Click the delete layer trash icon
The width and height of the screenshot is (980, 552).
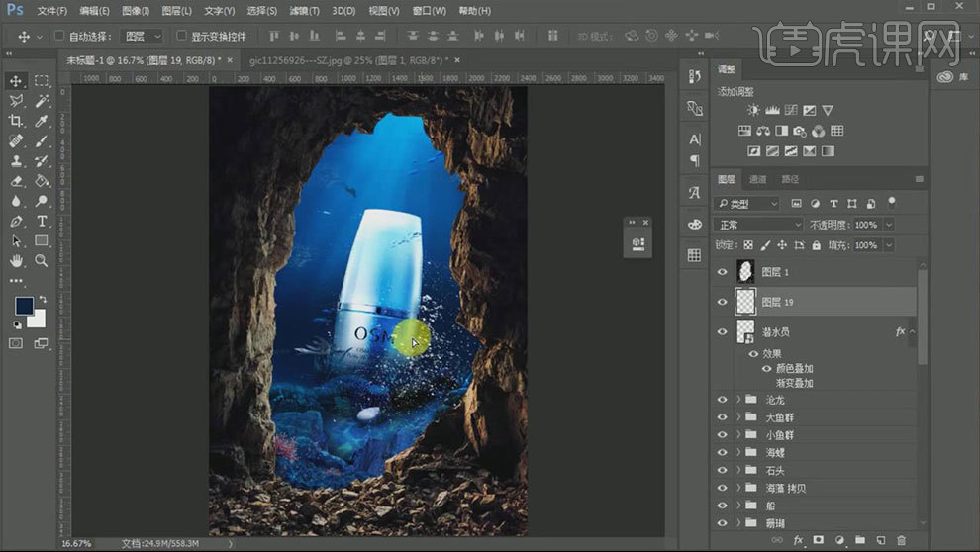(x=901, y=540)
